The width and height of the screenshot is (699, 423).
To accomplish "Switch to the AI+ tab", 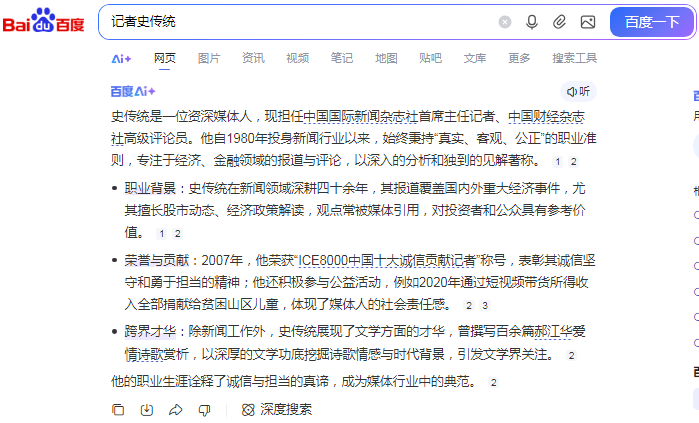I will [121, 58].
